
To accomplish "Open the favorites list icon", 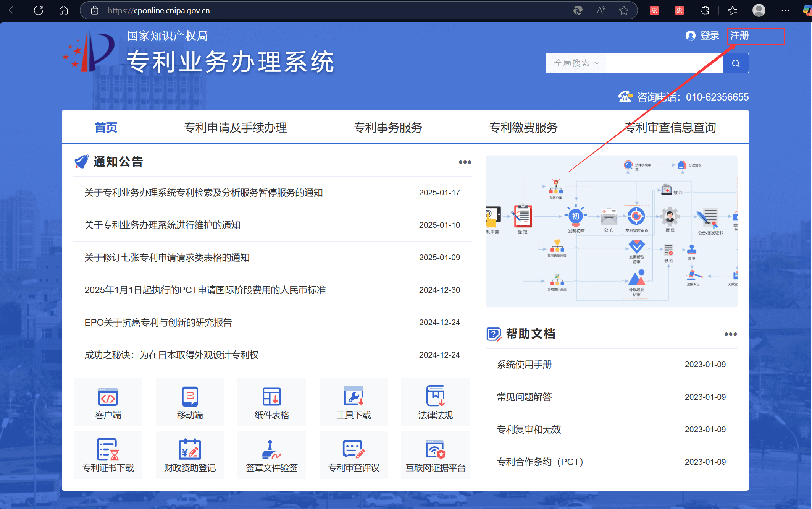I will 733,10.
